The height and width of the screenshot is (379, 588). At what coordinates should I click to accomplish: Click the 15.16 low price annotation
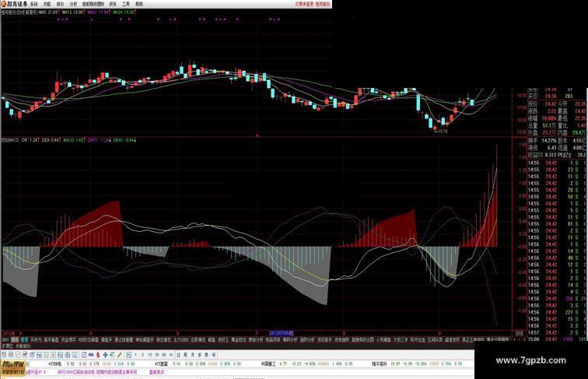(441, 132)
